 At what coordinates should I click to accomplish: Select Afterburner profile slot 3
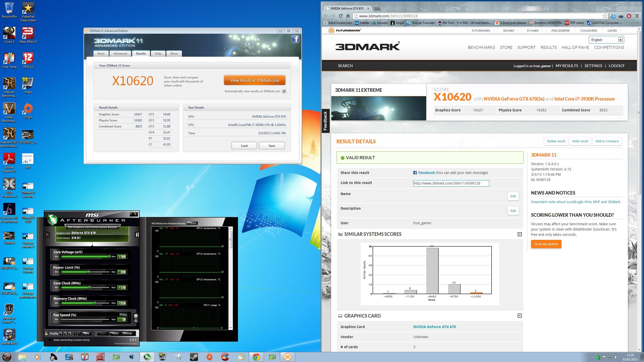tap(70, 334)
